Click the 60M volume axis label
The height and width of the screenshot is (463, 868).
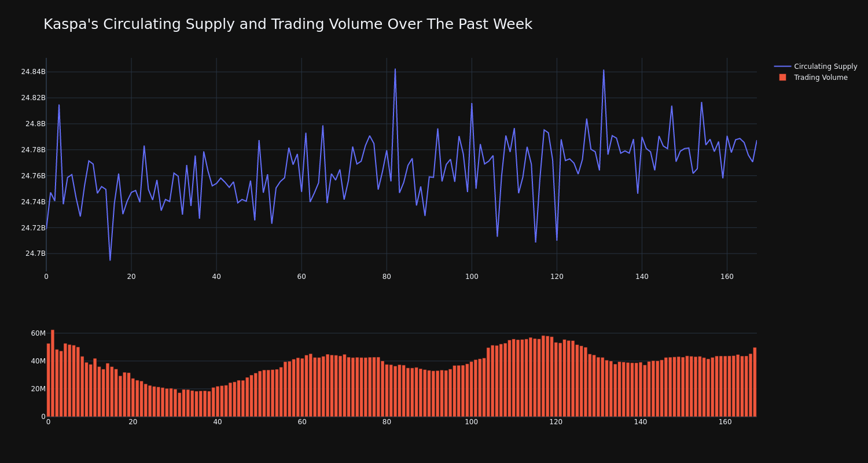click(38, 333)
